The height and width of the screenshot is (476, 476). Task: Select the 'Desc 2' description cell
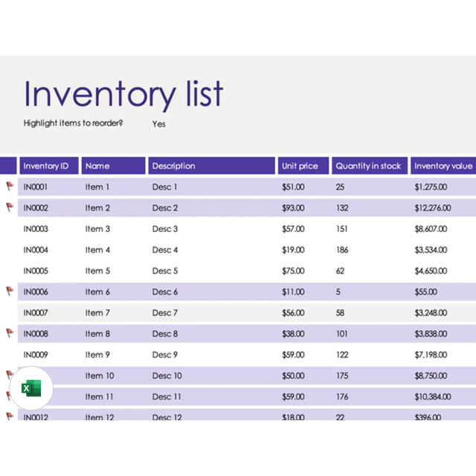165,208
